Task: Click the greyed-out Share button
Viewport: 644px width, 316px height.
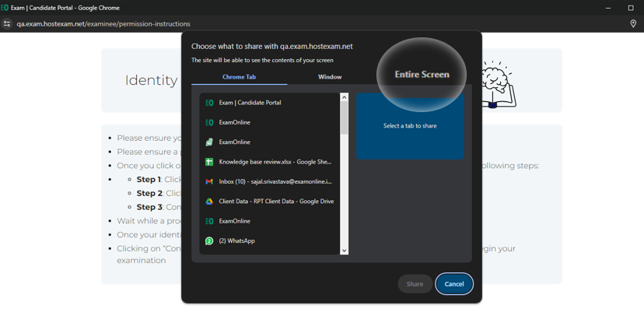Action: coord(415,284)
